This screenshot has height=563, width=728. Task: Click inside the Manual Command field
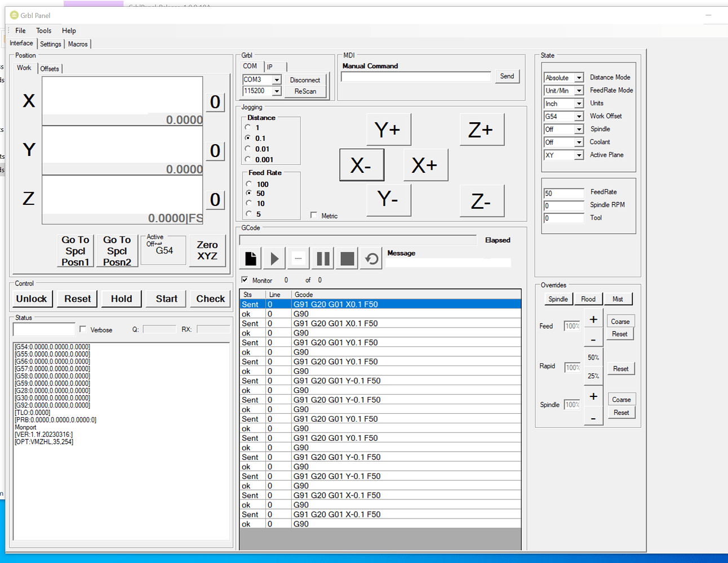pyautogui.click(x=415, y=77)
